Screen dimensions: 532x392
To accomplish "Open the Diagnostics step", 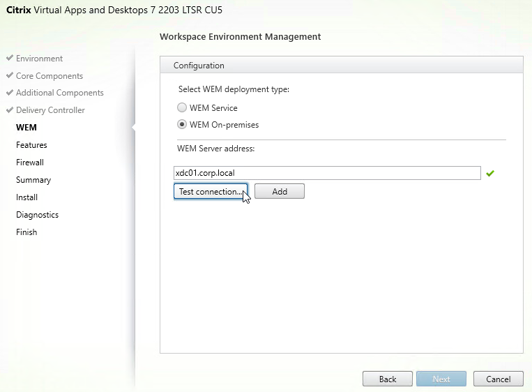I will (38, 215).
